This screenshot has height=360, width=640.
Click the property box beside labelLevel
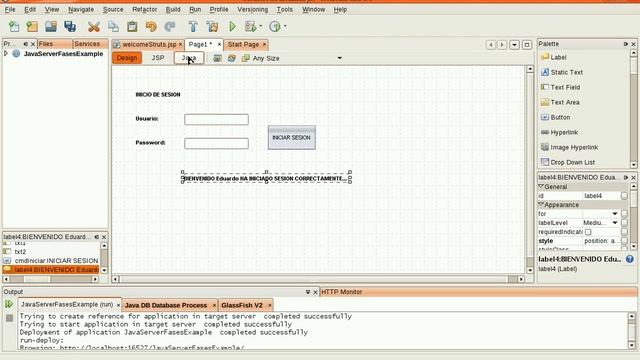coord(624,223)
